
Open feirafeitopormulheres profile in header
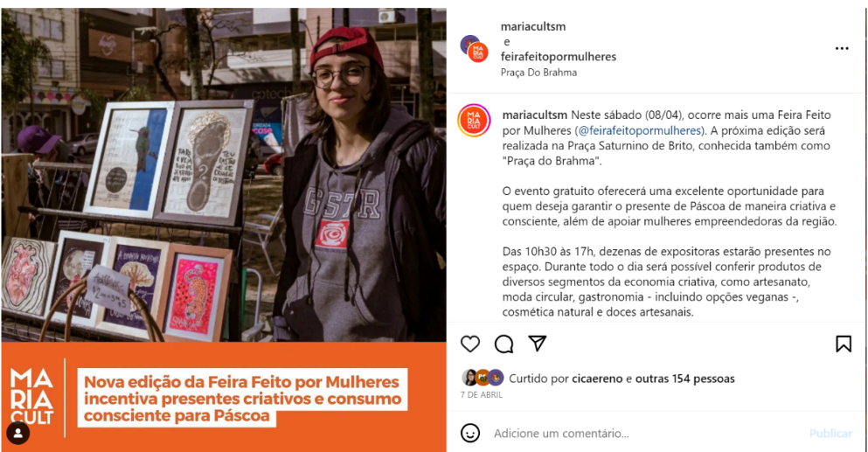[x=558, y=57]
